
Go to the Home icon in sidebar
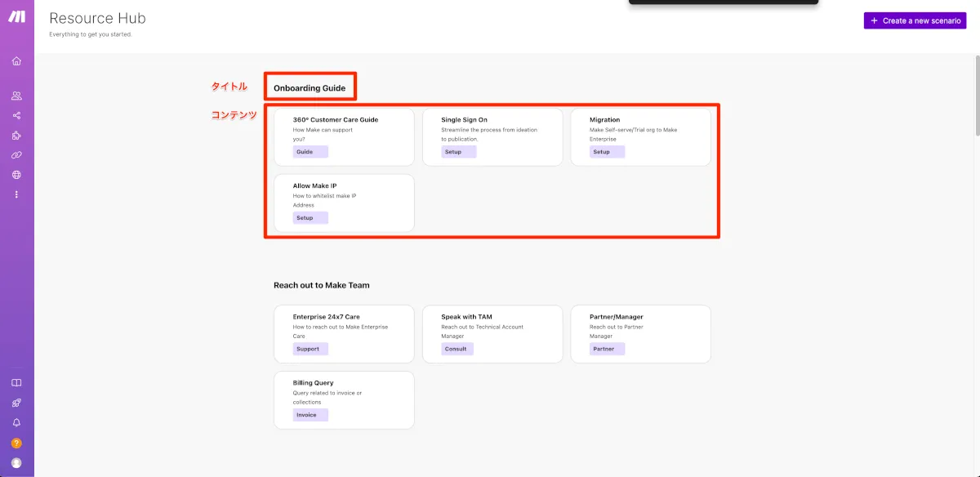pyautogui.click(x=16, y=61)
